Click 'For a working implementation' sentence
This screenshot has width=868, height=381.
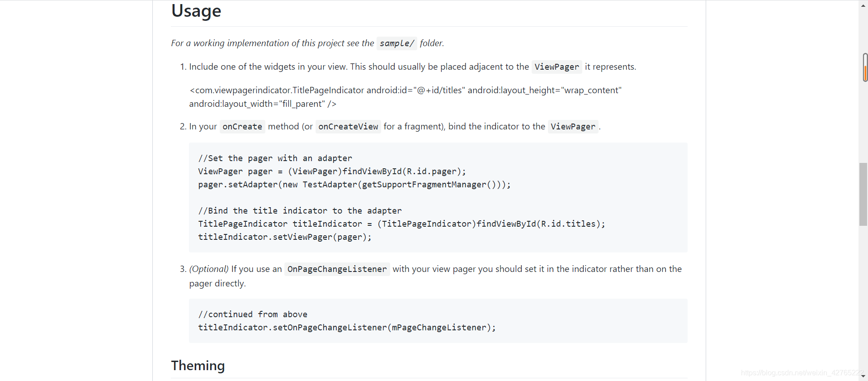(x=307, y=43)
